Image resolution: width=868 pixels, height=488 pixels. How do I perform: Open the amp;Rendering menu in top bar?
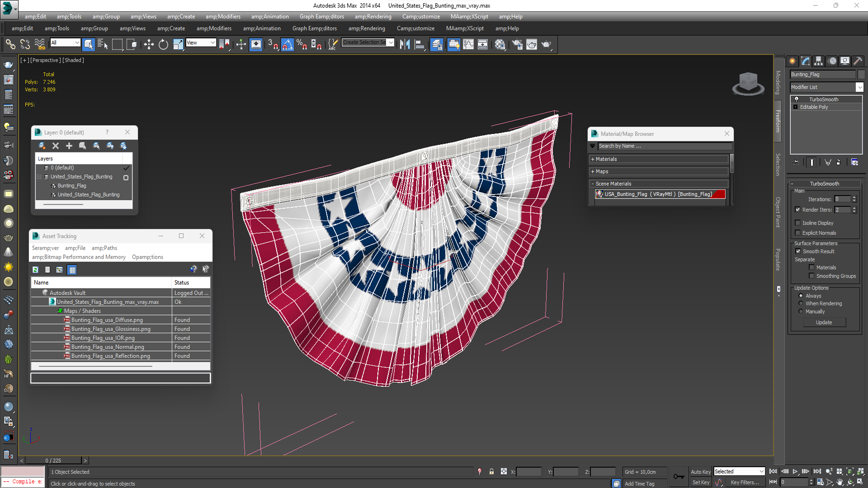[x=373, y=17]
